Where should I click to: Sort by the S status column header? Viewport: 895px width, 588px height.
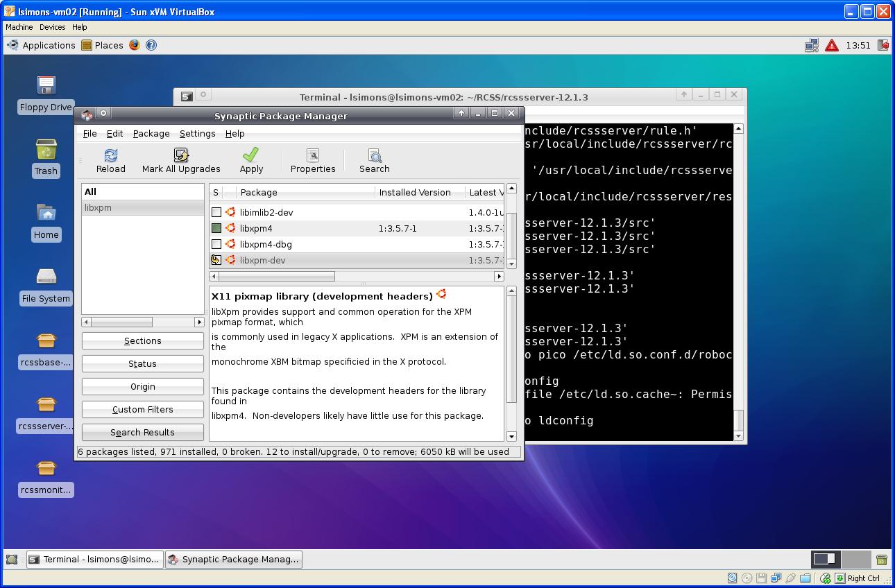click(216, 192)
